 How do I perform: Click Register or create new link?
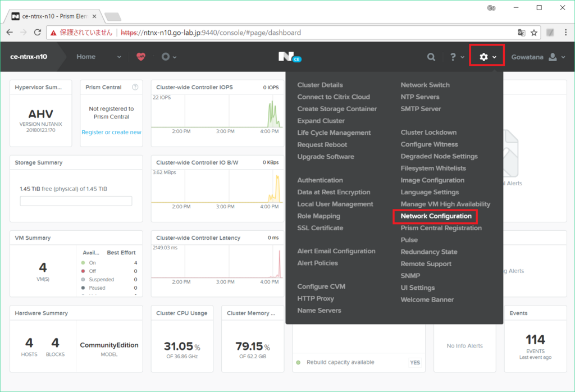click(x=111, y=132)
